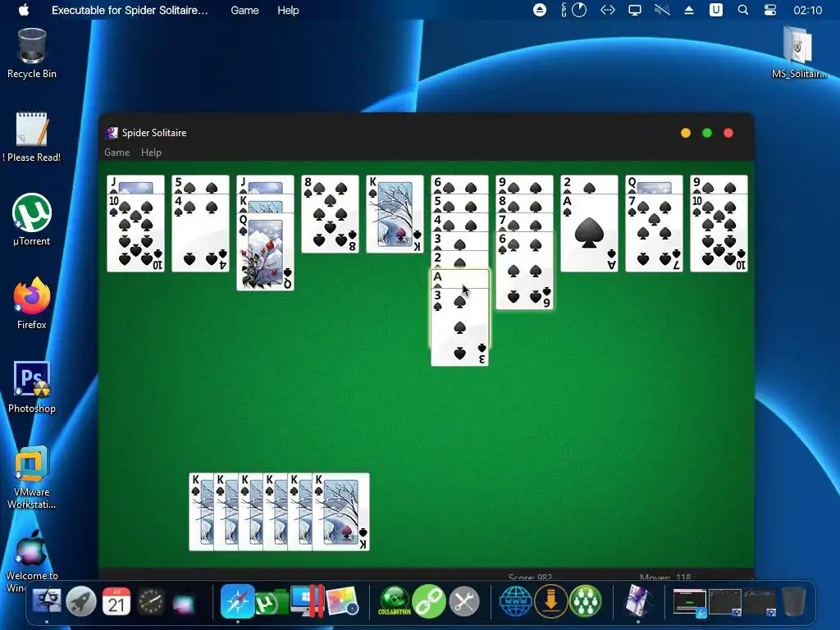
Task: Select the 7 of spades in ninth column
Action: (x=654, y=233)
